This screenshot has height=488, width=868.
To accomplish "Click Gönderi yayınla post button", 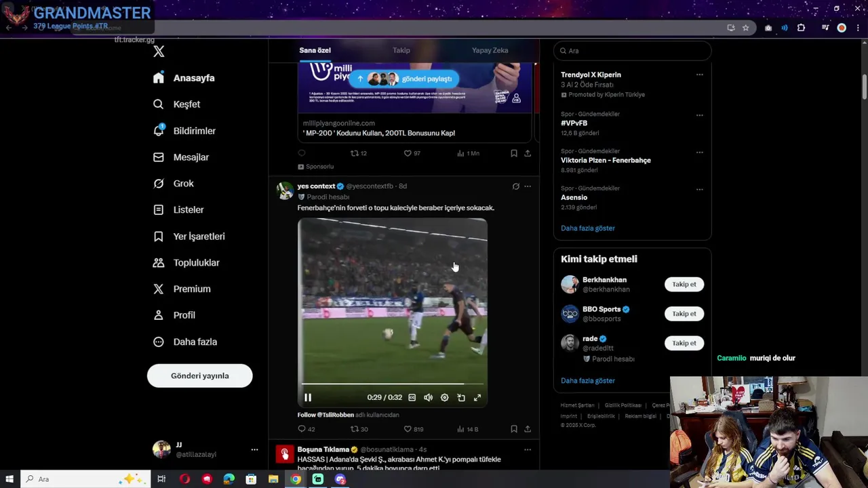I will [200, 375].
